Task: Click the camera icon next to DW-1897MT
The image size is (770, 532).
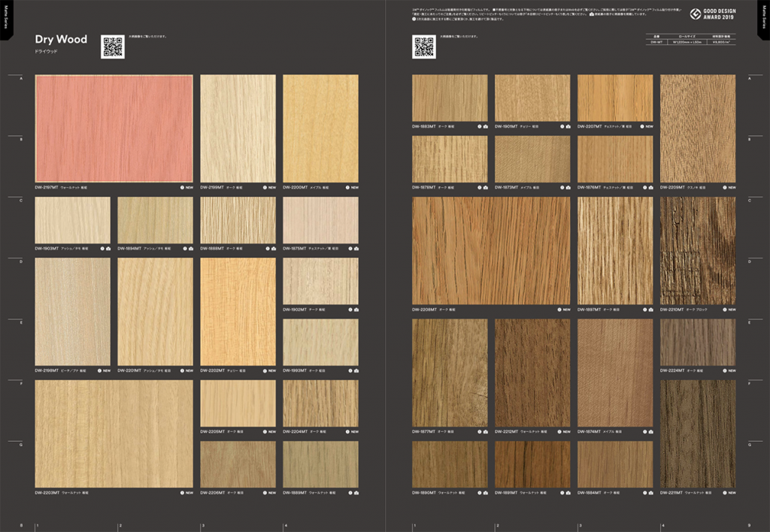Action: (650, 310)
